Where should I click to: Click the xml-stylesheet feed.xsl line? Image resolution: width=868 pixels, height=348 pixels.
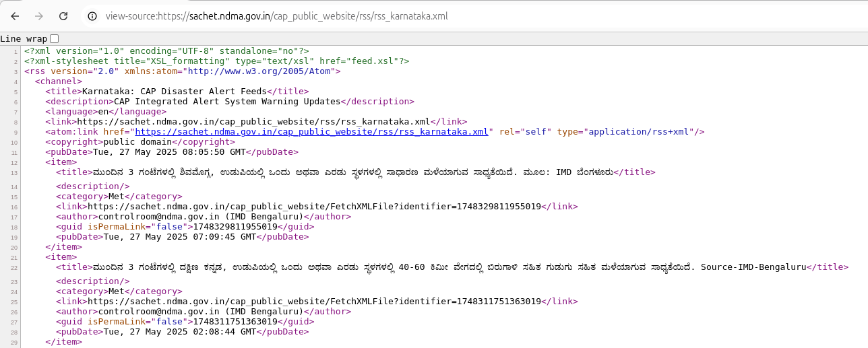click(x=216, y=61)
